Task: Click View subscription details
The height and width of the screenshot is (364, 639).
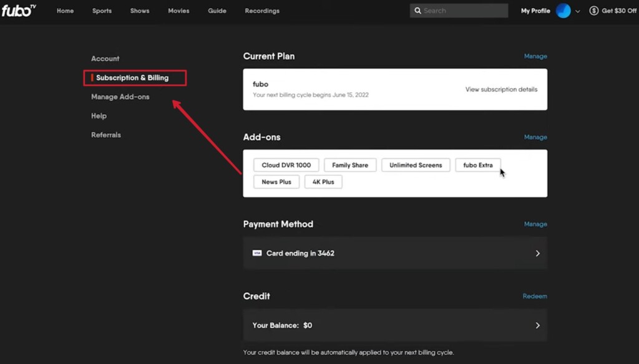Action: 501,89
